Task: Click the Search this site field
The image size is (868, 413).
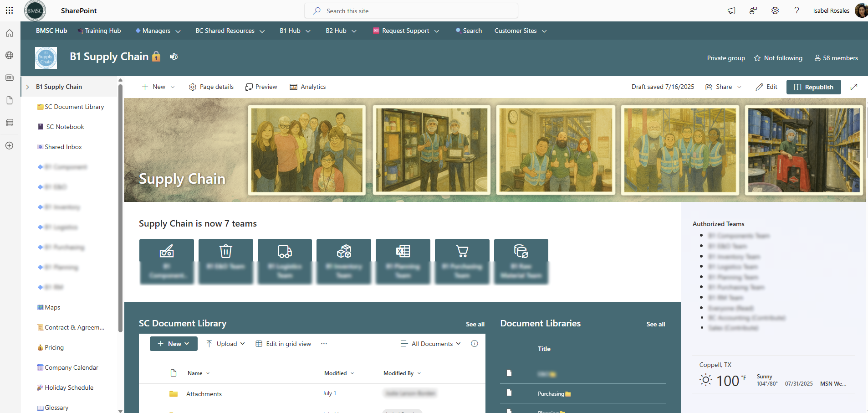Action: [411, 11]
